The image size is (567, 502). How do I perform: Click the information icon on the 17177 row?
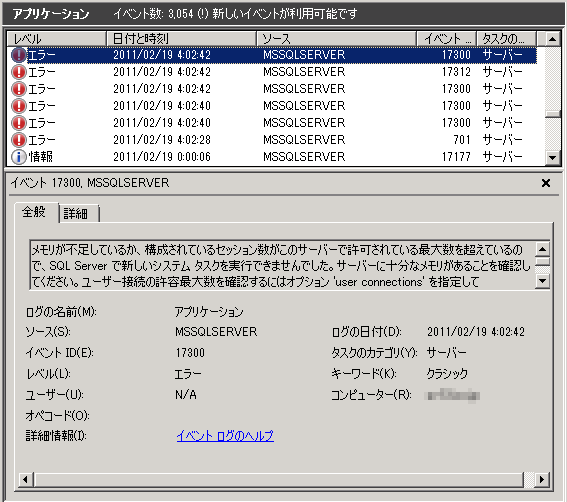pyautogui.click(x=18, y=157)
